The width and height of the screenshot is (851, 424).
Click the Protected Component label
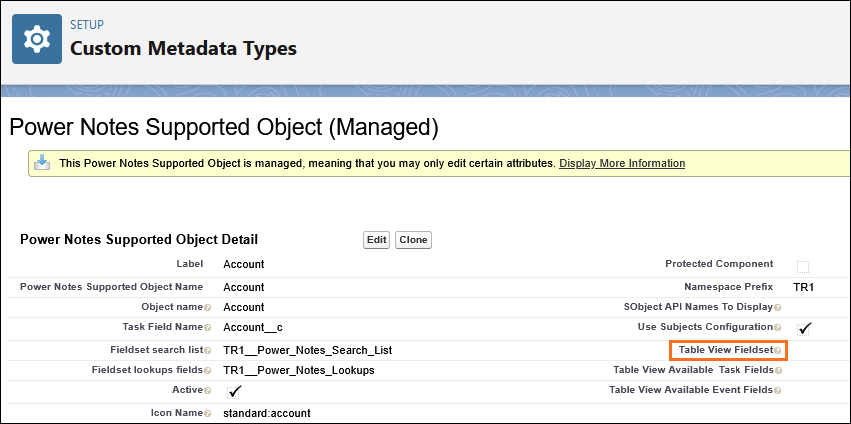click(x=719, y=264)
